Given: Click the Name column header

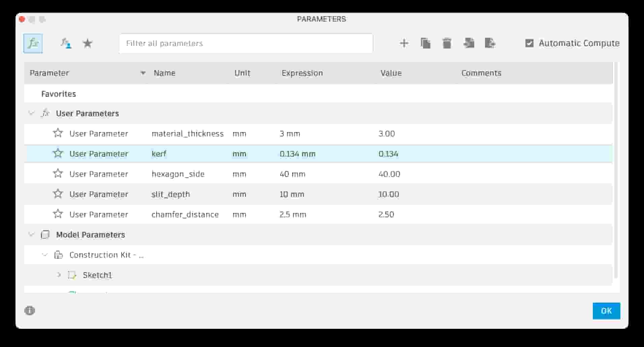Looking at the screenshot, I should point(164,73).
